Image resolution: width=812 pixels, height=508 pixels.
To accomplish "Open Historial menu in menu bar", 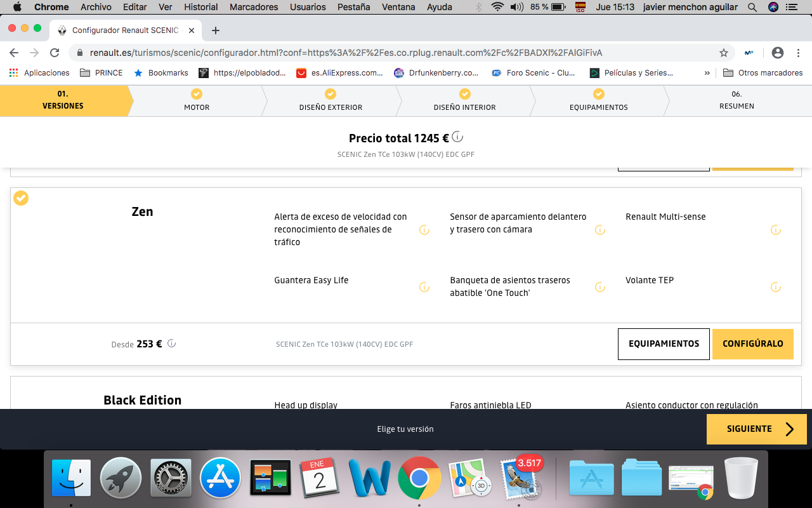I will point(200,7).
